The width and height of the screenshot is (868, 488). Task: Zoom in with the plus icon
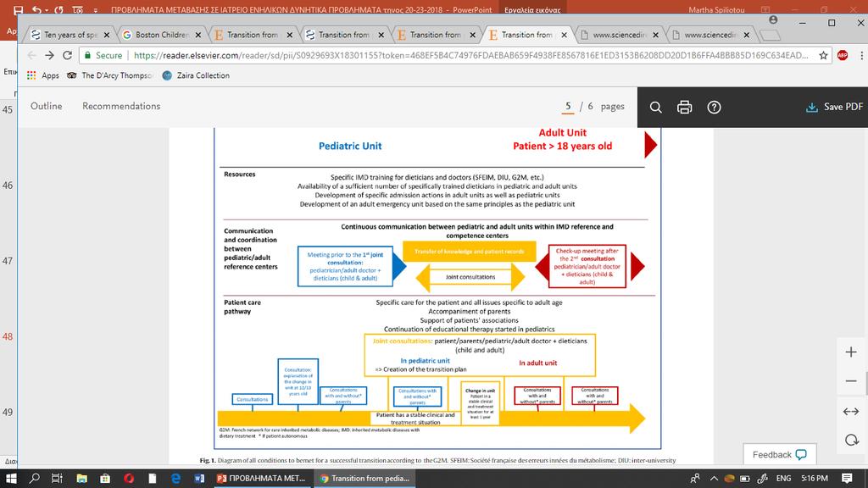(851, 352)
